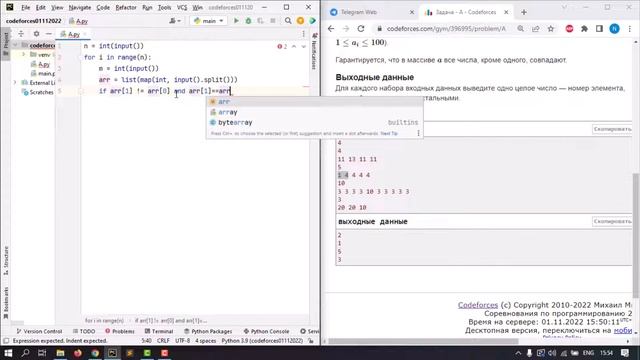Change the 4 spaces indent setting
Viewport: 640px width, 360px height.
click(x=205, y=340)
